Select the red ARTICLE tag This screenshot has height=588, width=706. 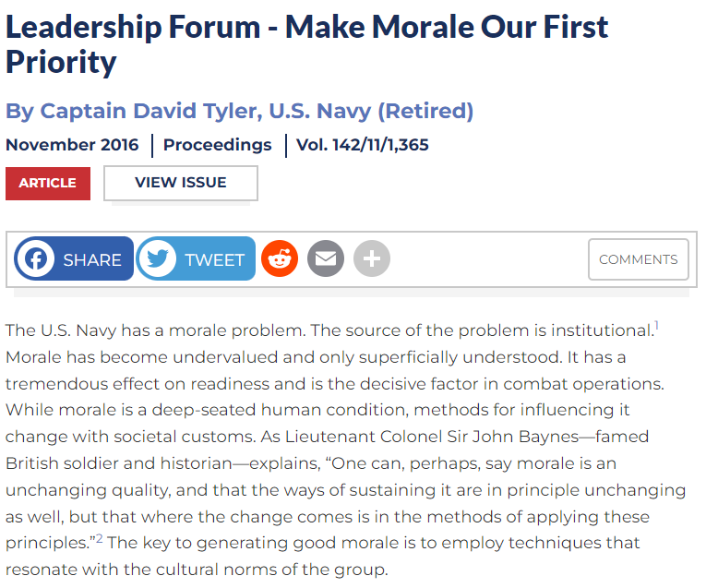(48, 184)
